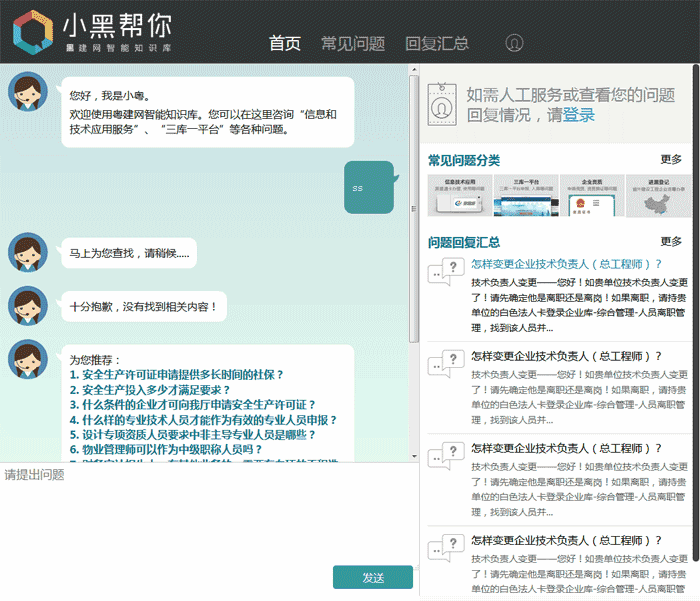Screen dimensions: 700x601
Task: Click question bubble icon of first highlighted reply
Action: 446,271
